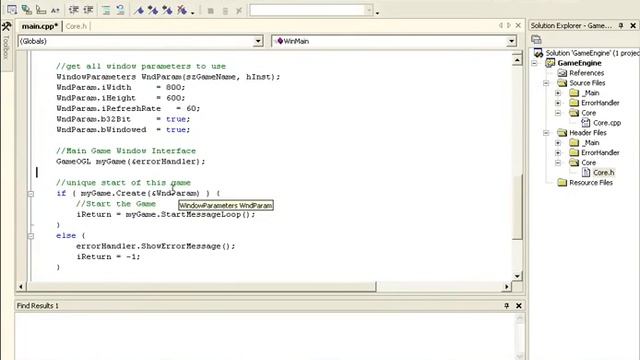Image resolution: width=640 pixels, height=360 pixels.
Task: Click the grayed-out X icon in the toolbar
Action: click(x=239, y=11)
